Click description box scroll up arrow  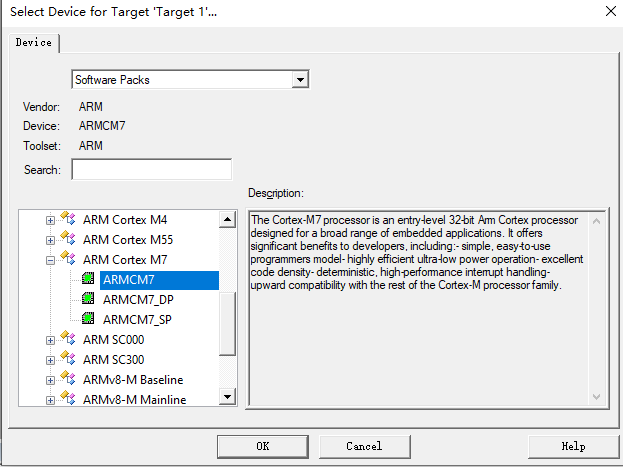[x=596, y=221]
